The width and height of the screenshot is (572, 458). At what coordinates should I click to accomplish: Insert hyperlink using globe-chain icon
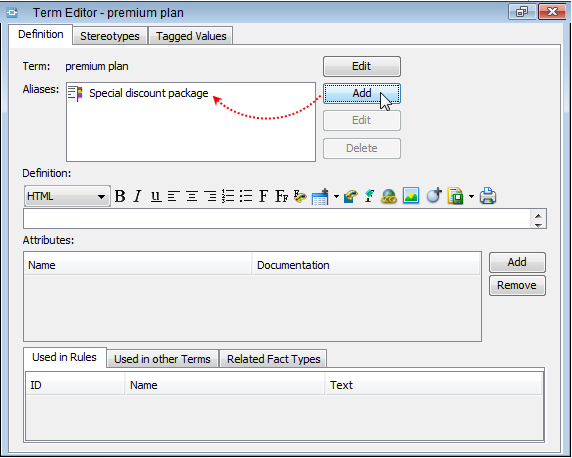click(x=389, y=196)
